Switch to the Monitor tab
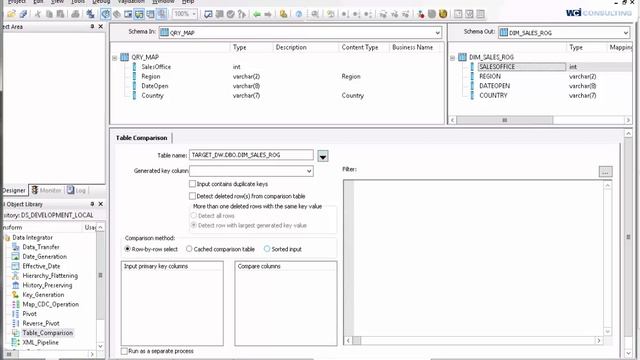Screen dimensions: 640x360 (x=47, y=191)
